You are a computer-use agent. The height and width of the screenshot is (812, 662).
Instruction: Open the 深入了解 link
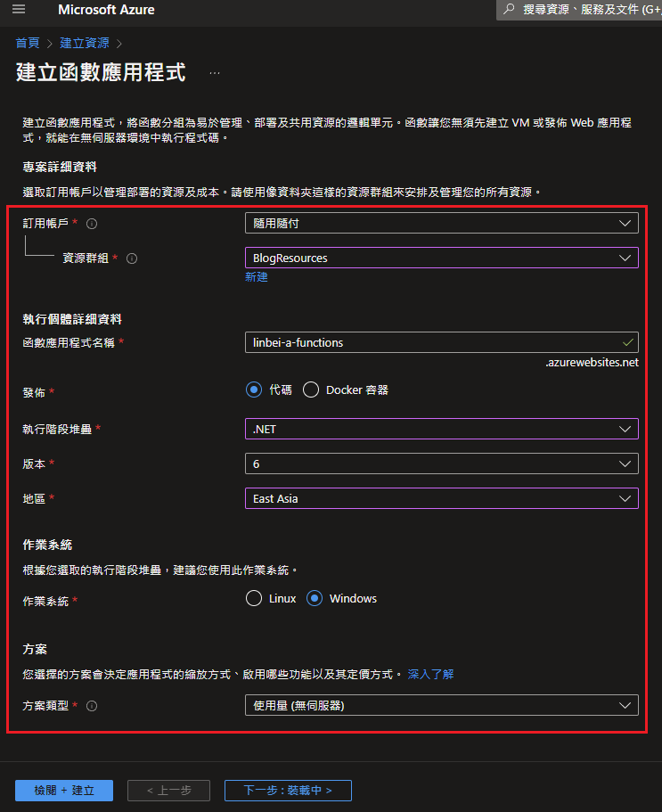coord(430,674)
